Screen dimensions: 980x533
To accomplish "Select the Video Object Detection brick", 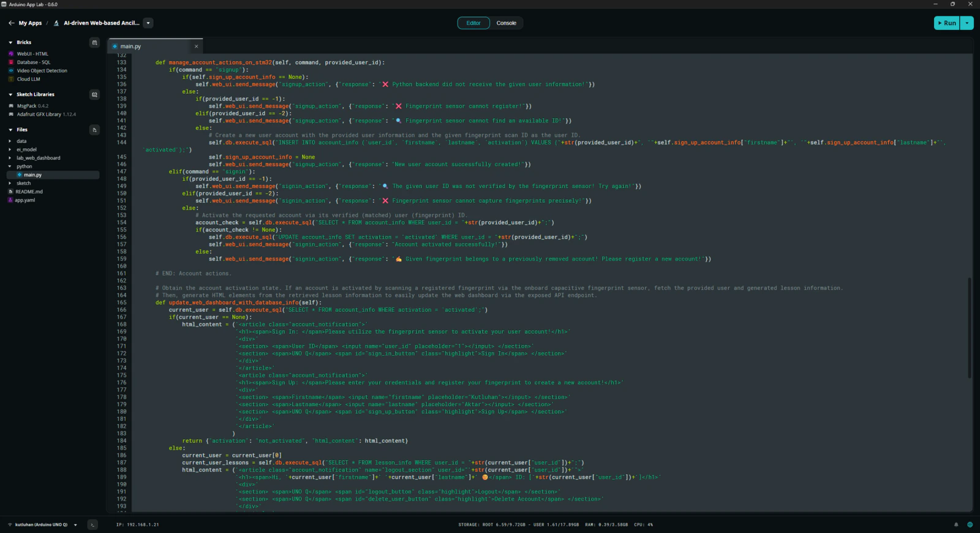I will point(42,70).
